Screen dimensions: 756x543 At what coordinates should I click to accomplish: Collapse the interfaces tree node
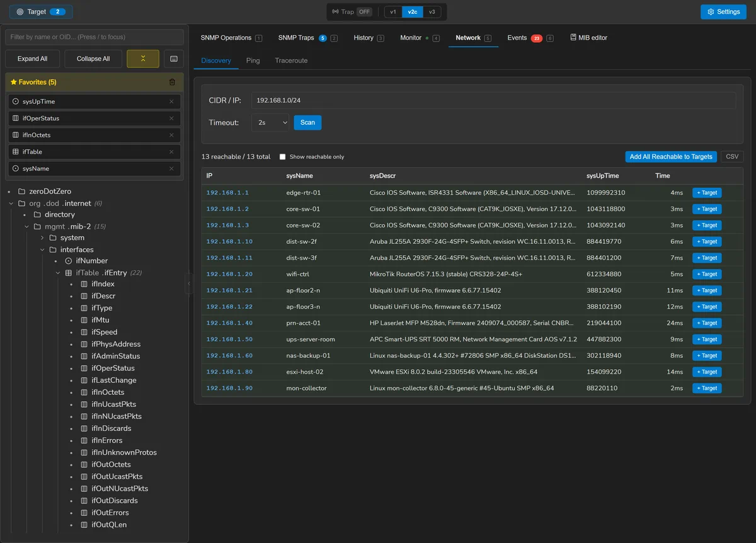[x=42, y=250]
